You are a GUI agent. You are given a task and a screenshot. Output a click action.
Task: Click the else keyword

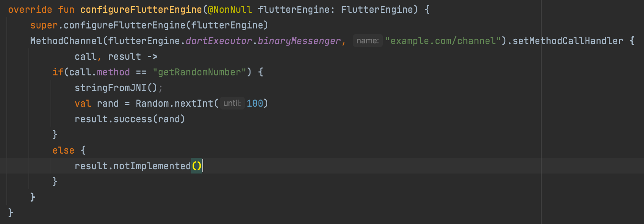[63, 150]
